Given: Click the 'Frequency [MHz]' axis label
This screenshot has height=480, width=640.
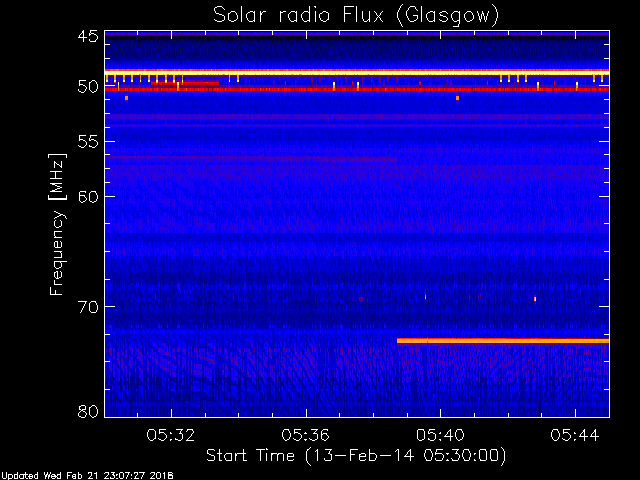Looking at the screenshot, I should tap(57, 224).
